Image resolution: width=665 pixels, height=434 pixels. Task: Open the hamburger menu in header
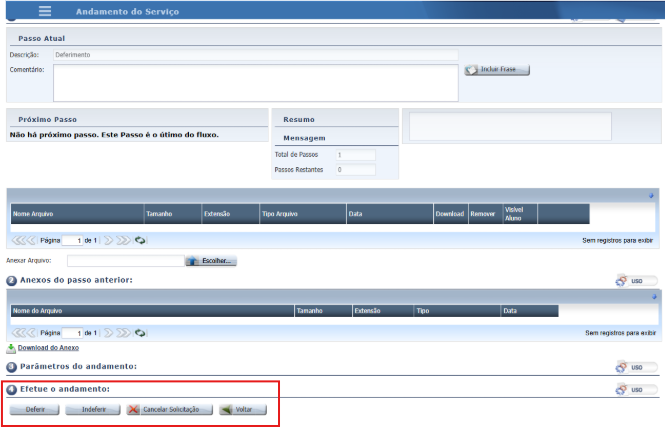click(45, 11)
